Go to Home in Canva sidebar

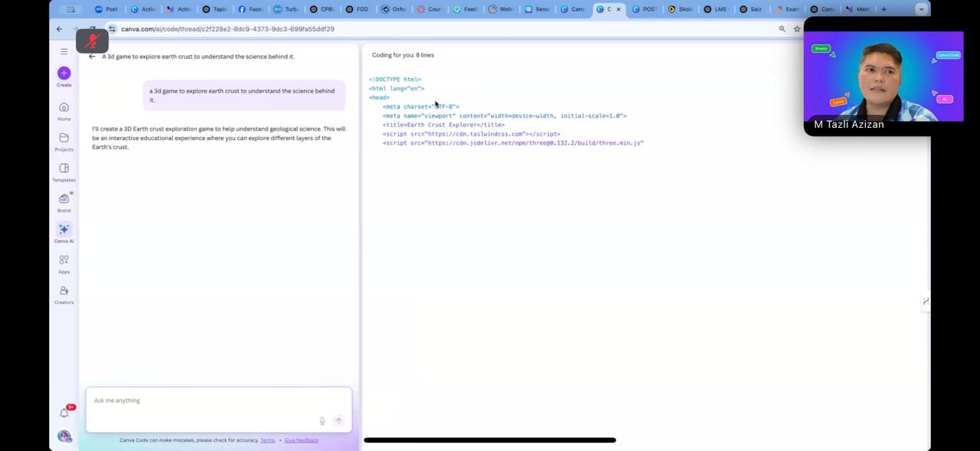coord(64,111)
